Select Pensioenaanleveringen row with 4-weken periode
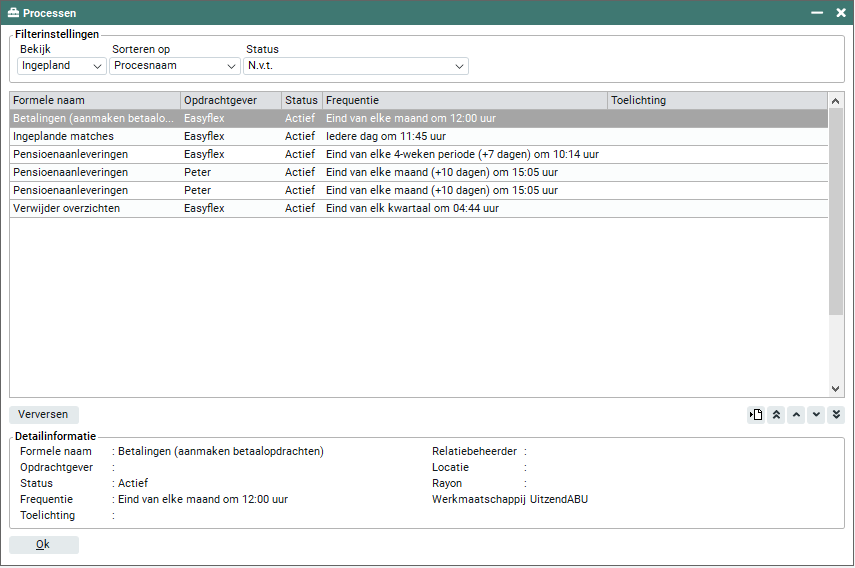855x568 pixels. [x=95, y=154]
